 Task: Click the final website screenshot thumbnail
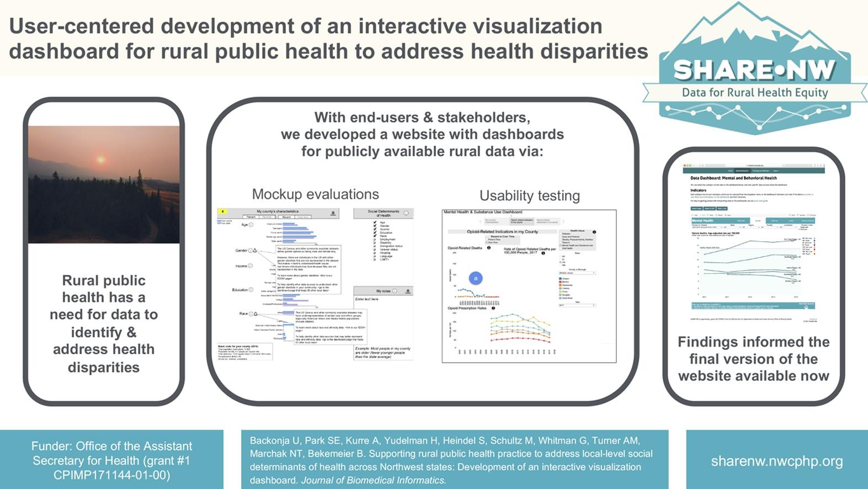click(x=753, y=242)
